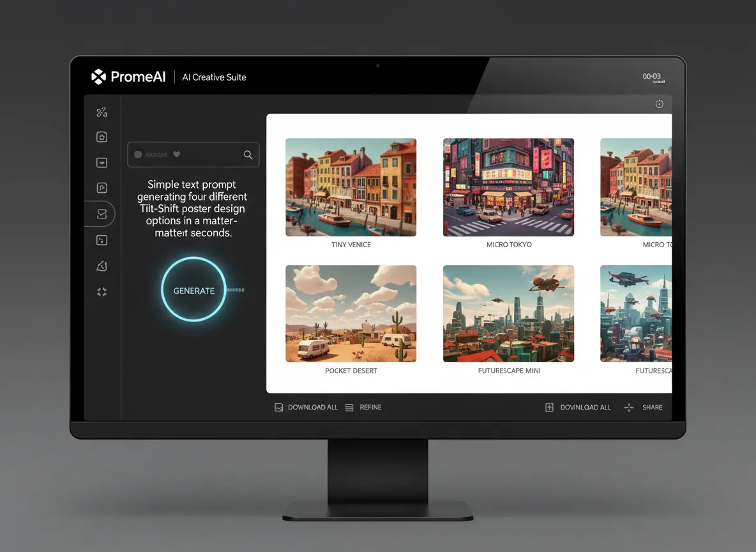Select the MICRO TOKYO street crossing thumbnail
The width and height of the screenshot is (756, 552).
(x=508, y=187)
